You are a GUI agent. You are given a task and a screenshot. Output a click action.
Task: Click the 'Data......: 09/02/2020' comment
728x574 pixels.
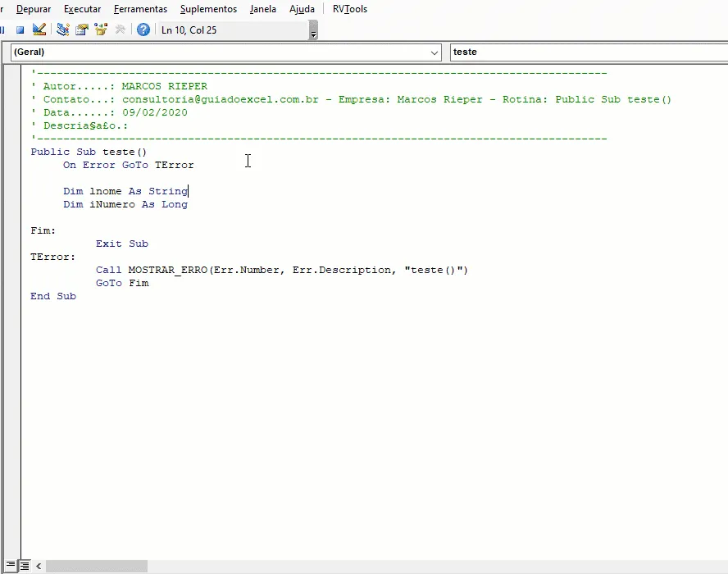point(109,112)
